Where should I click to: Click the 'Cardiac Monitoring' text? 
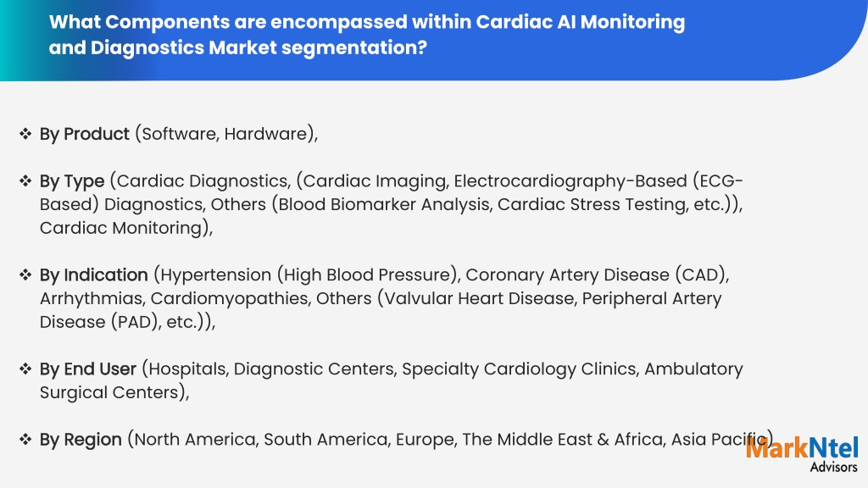click(x=120, y=228)
